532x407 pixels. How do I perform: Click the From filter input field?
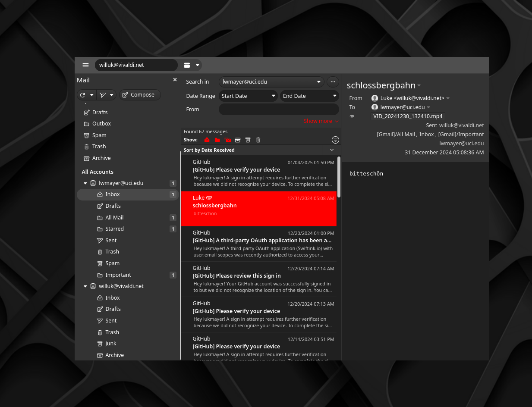[279, 110]
